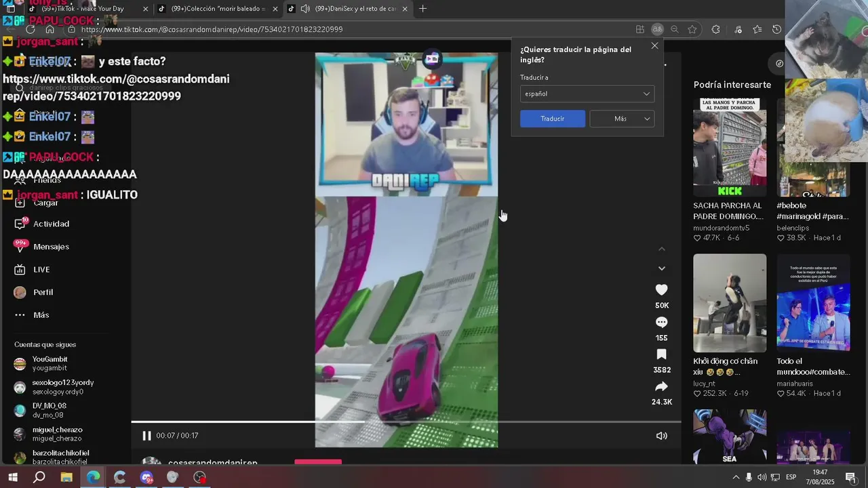
Task: Show hidden tray icons with the up chevron
Action: tap(736, 477)
